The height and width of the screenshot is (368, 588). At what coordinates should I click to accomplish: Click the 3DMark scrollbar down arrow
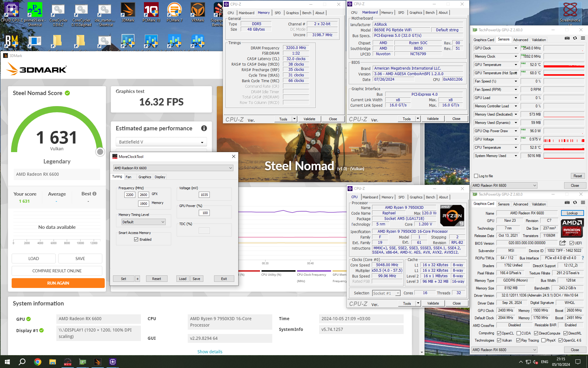click(x=422, y=352)
